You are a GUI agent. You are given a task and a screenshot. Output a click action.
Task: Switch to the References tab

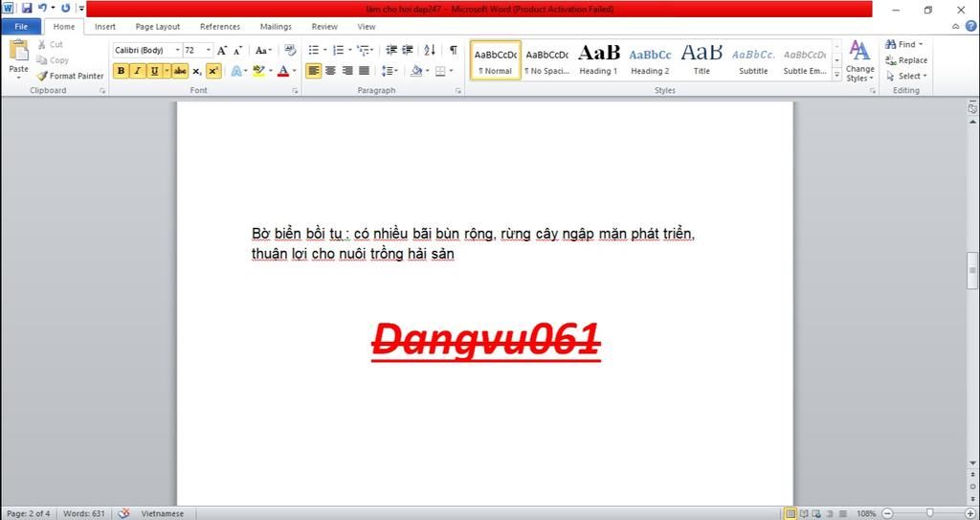click(220, 26)
